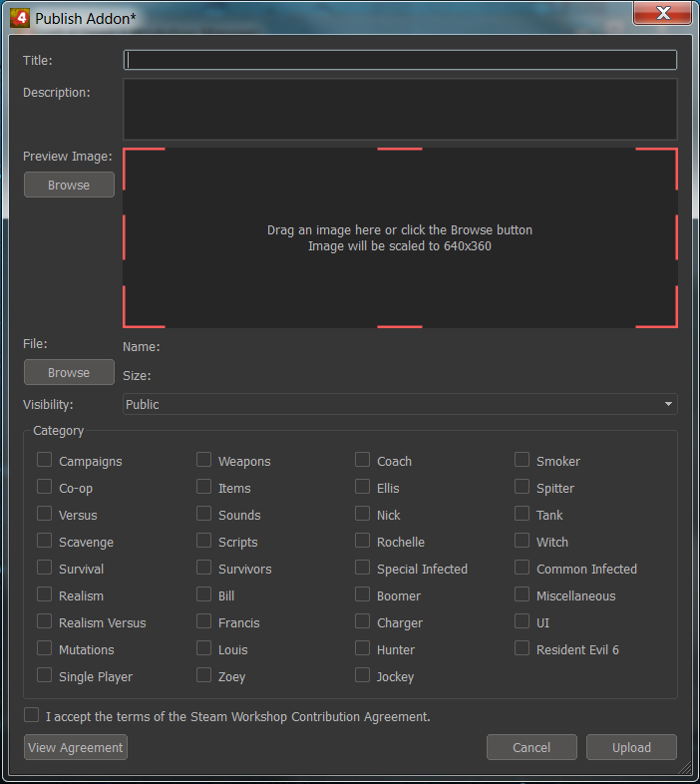Image resolution: width=700 pixels, height=784 pixels.
Task: Tick the Zoey checkbox
Action: [x=204, y=675]
